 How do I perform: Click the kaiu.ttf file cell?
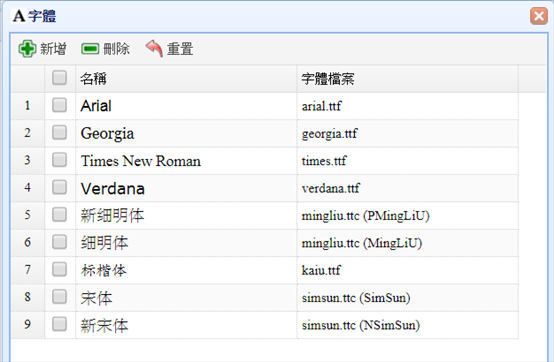pyautogui.click(x=408, y=271)
